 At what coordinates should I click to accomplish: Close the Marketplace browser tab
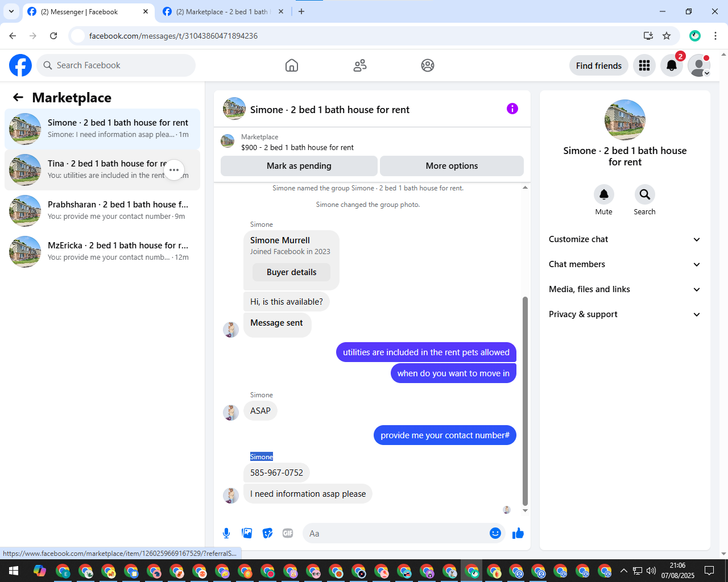tap(281, 11)
